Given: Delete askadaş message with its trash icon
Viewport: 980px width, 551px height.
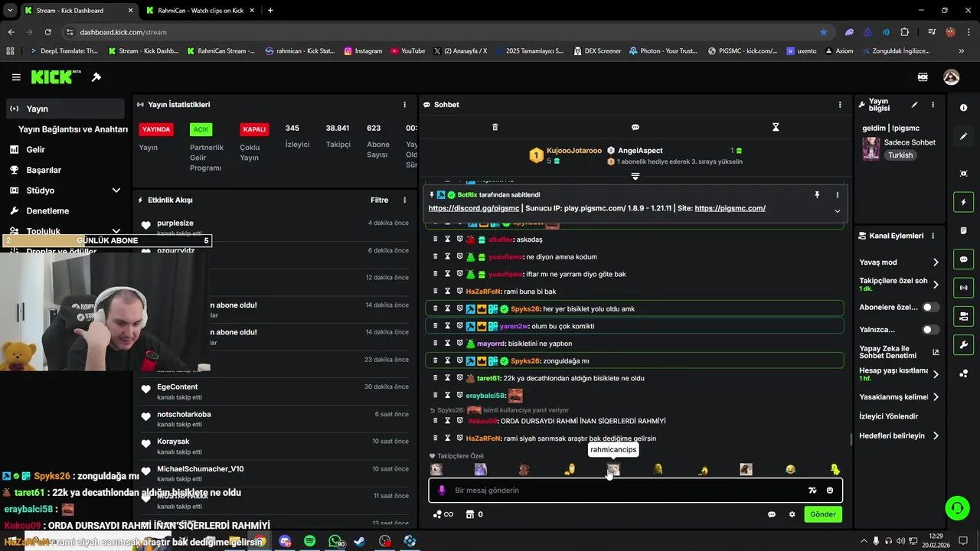Looking at the screenshot, I should 436,240.
